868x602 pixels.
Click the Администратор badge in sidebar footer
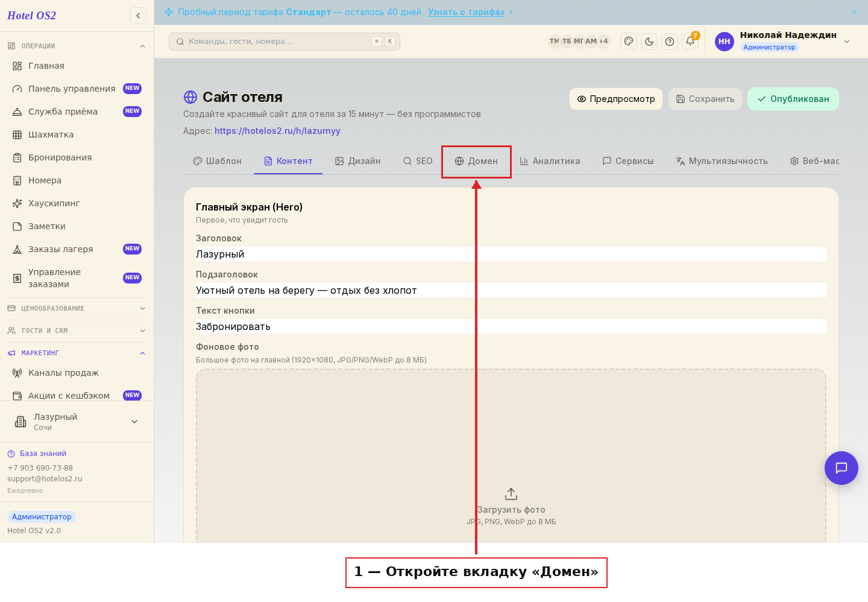point(42,517)
